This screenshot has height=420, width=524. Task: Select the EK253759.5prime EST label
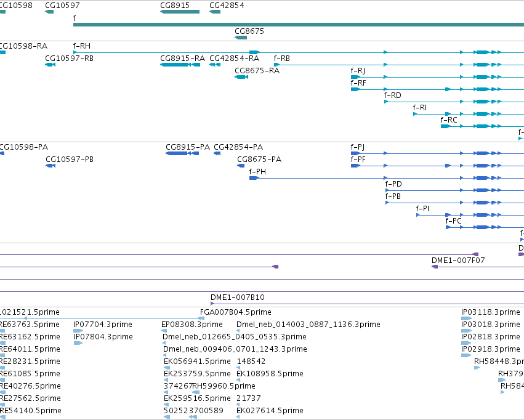[x=197, y=374]
